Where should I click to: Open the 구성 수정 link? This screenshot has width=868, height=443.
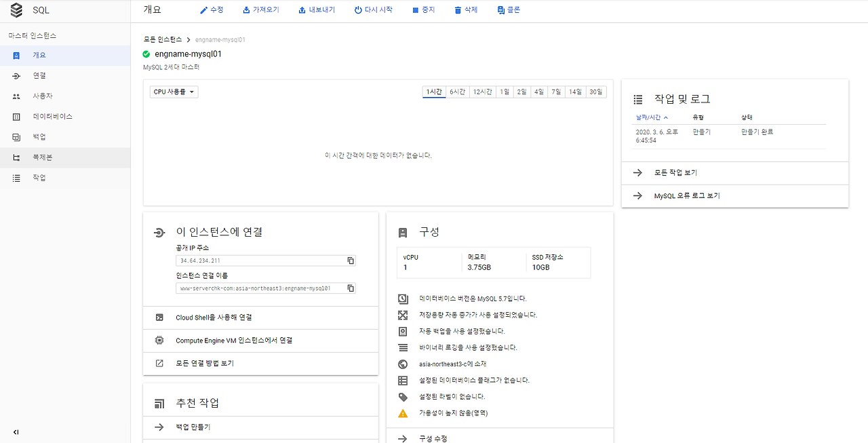click(500, 436)
